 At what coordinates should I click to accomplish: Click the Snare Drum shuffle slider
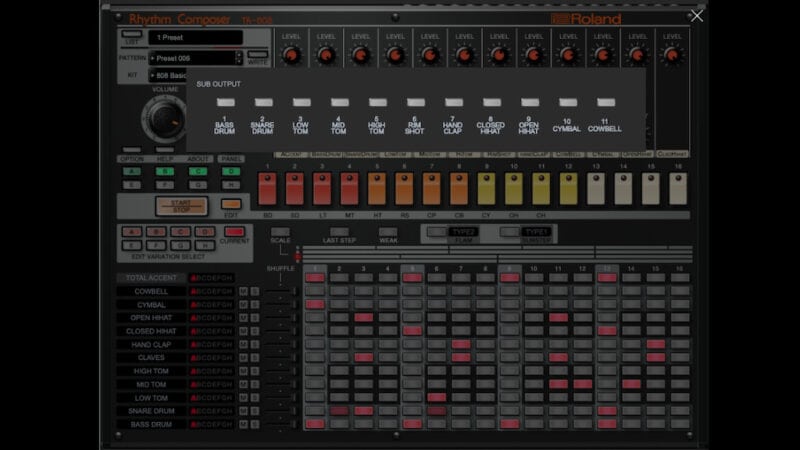pyautogui.click(x=280, y=411)
